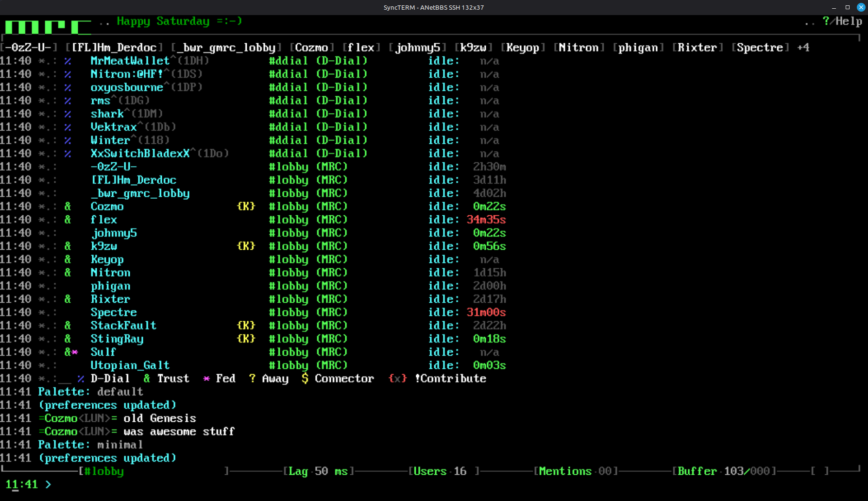
Task: Select the Nitron user tab
Action: pos(579,48)
